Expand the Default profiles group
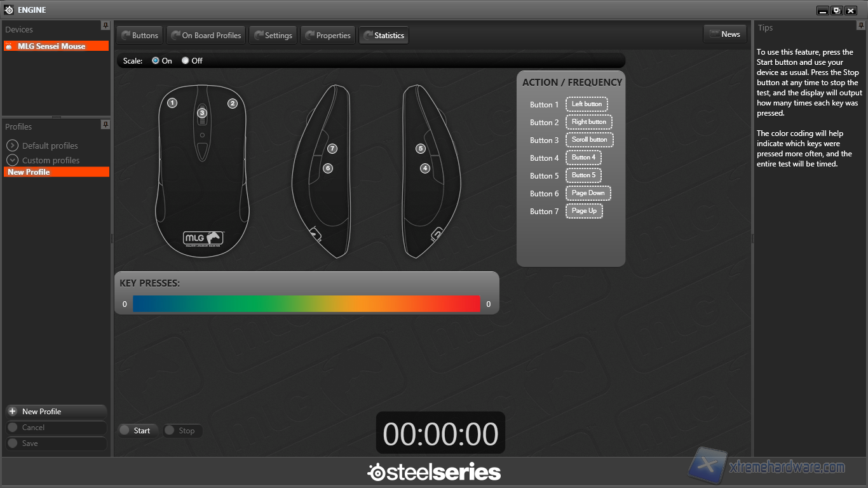Viewport: 868px width, 488px height. click(12, 146)
